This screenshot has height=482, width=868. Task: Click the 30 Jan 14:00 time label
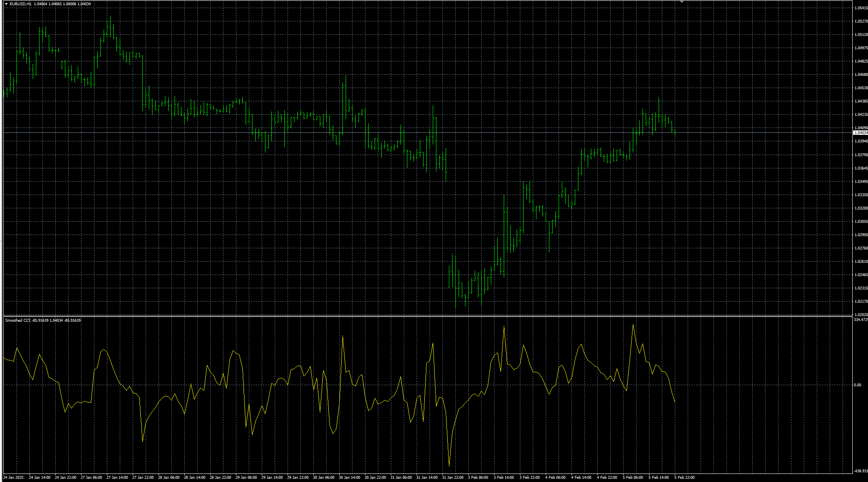(x=350, y=478)
